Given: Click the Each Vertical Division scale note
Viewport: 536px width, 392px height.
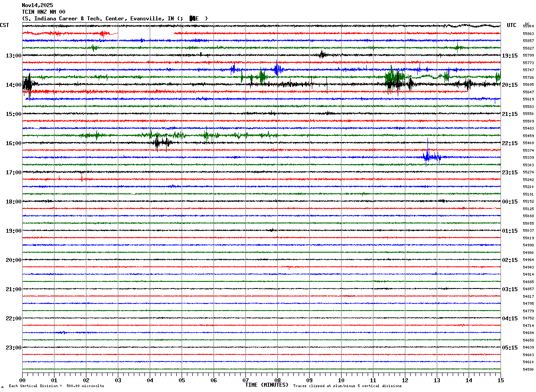Looking at the screenshot, I should click(56, 386).
